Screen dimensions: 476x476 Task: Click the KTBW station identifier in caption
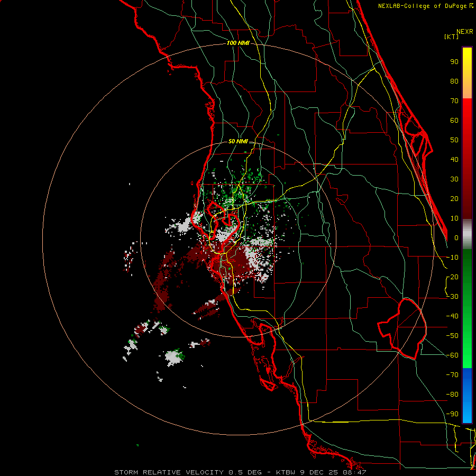pos(286,472)
